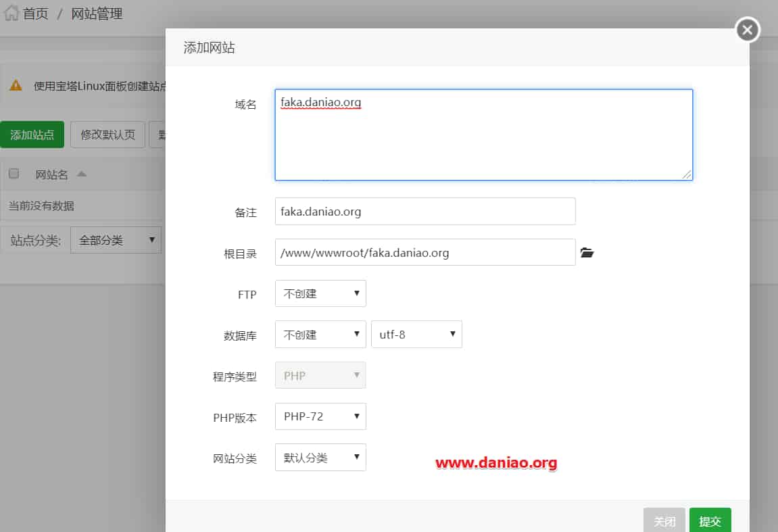Open the database 不创建 dropdown
Image resolution: width=778 pixels, height=532 pixels.
(320, 335)
